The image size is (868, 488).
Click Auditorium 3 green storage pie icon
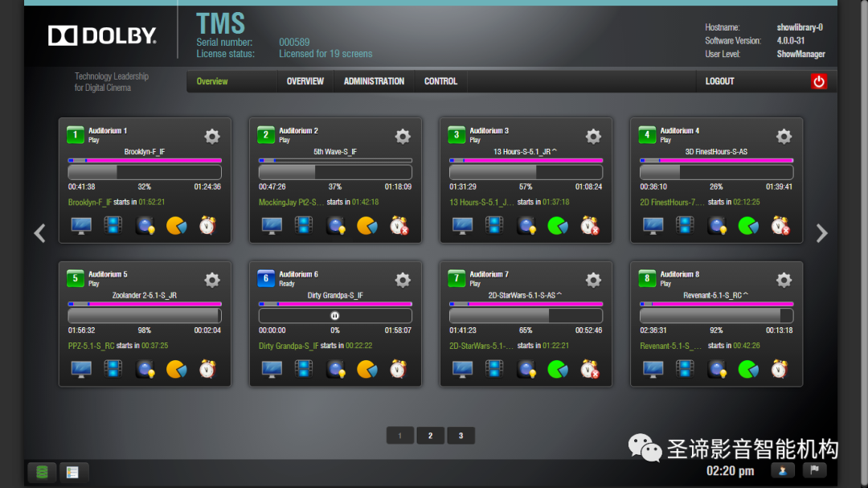click(558, 225)
